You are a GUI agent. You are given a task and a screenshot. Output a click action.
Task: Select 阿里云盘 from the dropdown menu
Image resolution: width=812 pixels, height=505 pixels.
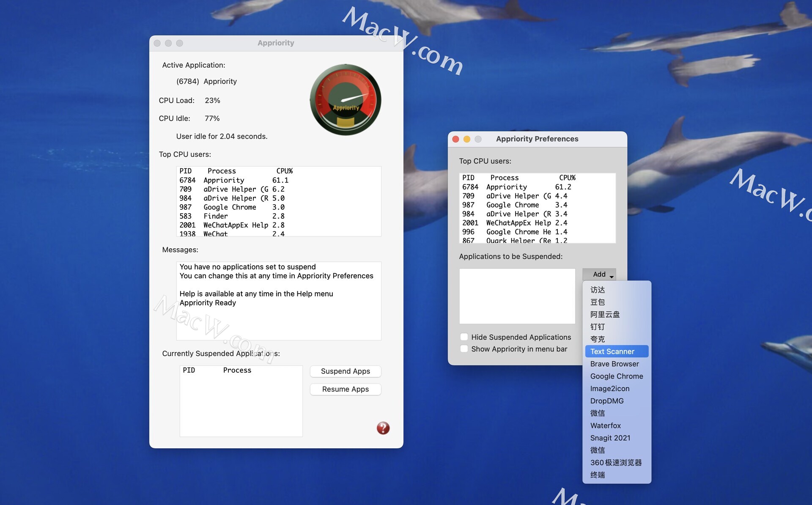pyautogui.click(x=617, y=314)
